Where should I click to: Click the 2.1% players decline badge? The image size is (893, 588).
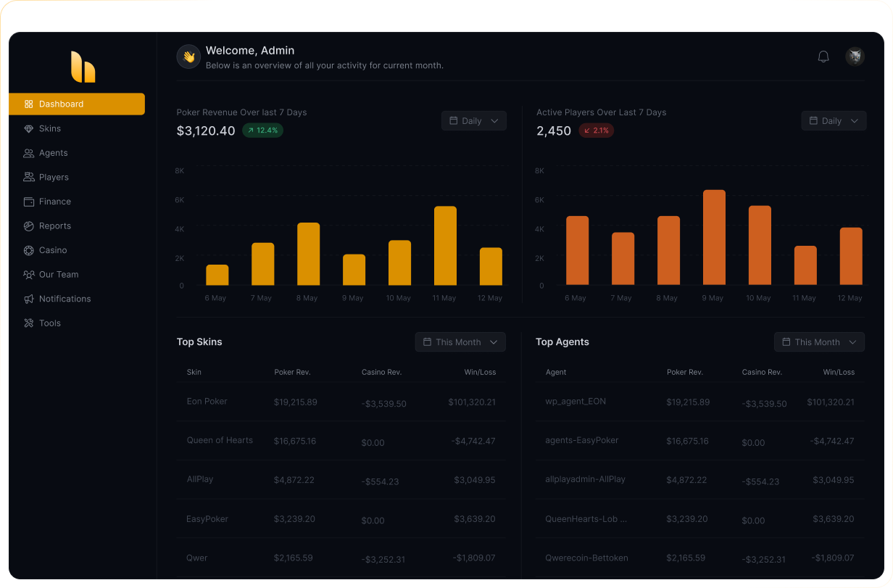pos(596,131)
